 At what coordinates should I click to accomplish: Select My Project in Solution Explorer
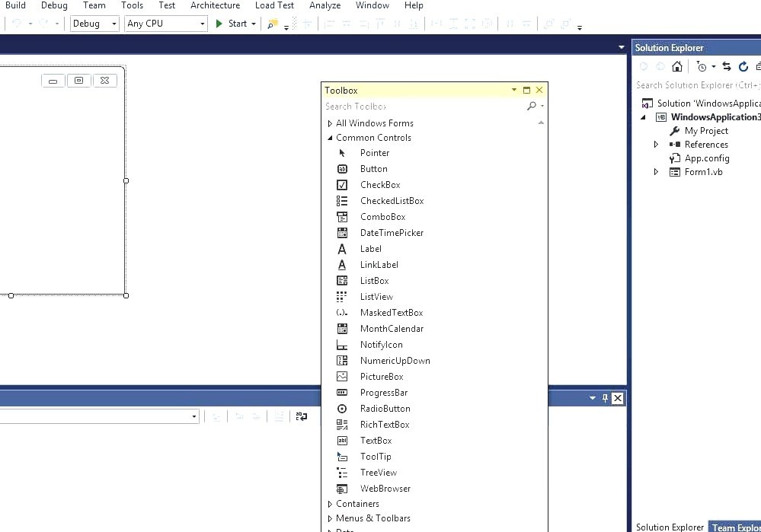click(706, 131)
